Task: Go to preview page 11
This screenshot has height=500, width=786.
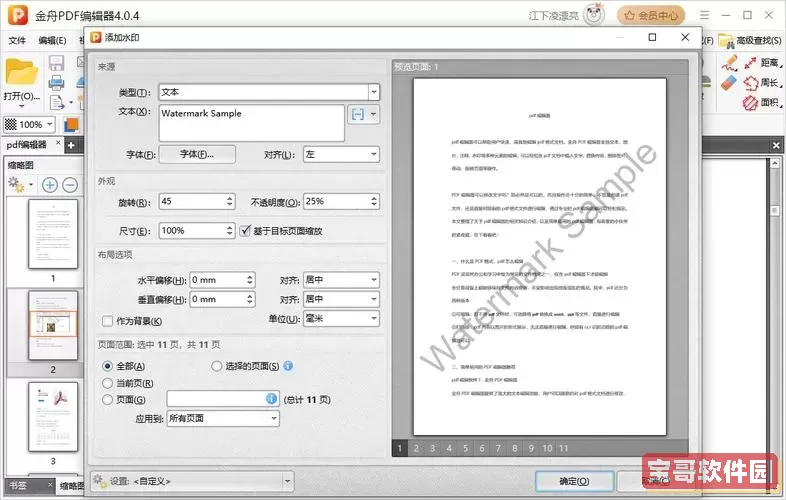Action: click(564, 448)
